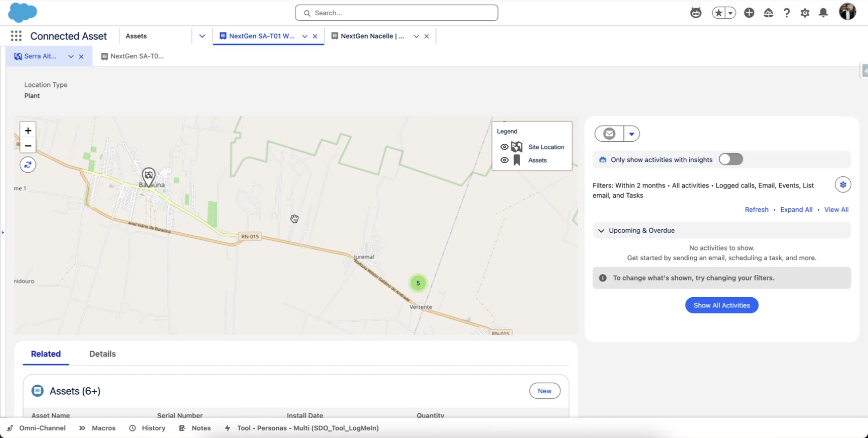
Task: Open Omni-Channel in the utility bar
Action: (36, 428)
